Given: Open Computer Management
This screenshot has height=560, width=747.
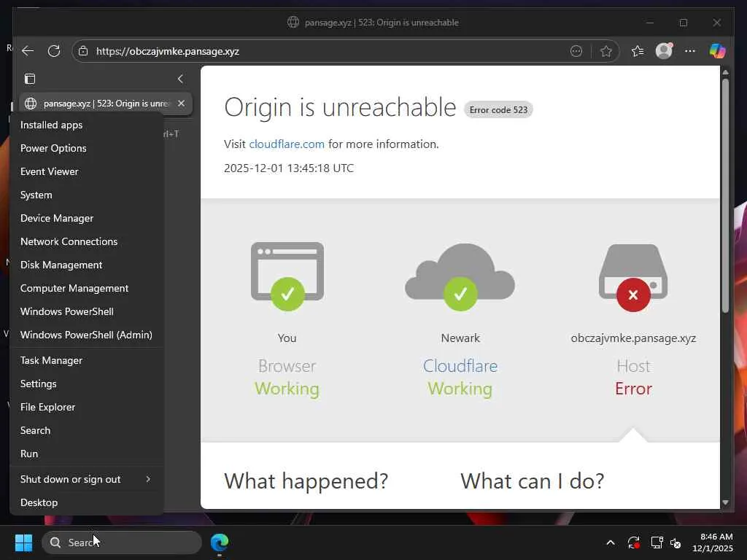Looking at the screenshot, I should pyautogui.click(x=74, y=288).
